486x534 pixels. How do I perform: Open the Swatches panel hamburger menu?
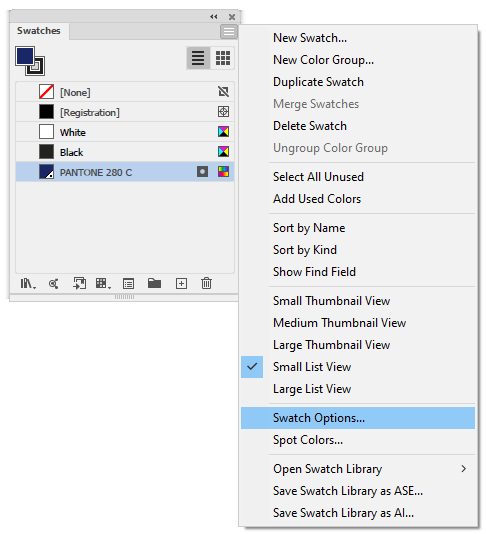(229, 32)
